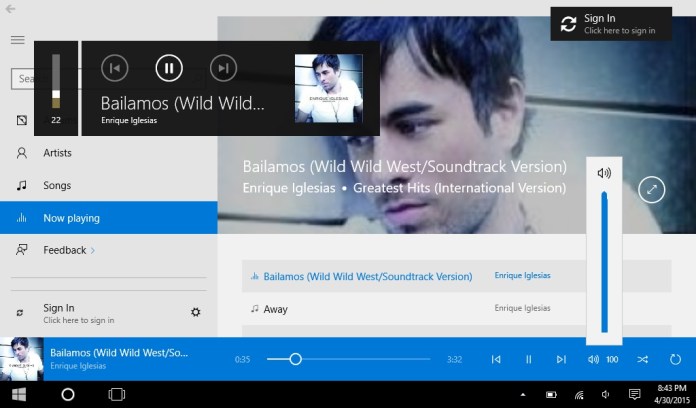Click the Now playing equalizer icon
Screen dimensions: 696x408
coord(21,218)
